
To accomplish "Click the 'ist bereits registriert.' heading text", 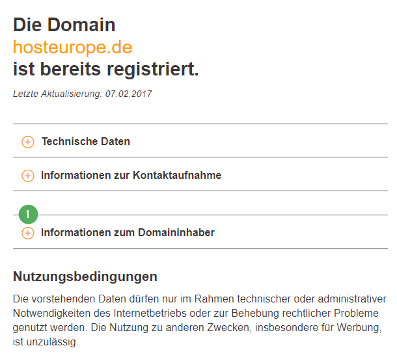I will pos(106,69).
